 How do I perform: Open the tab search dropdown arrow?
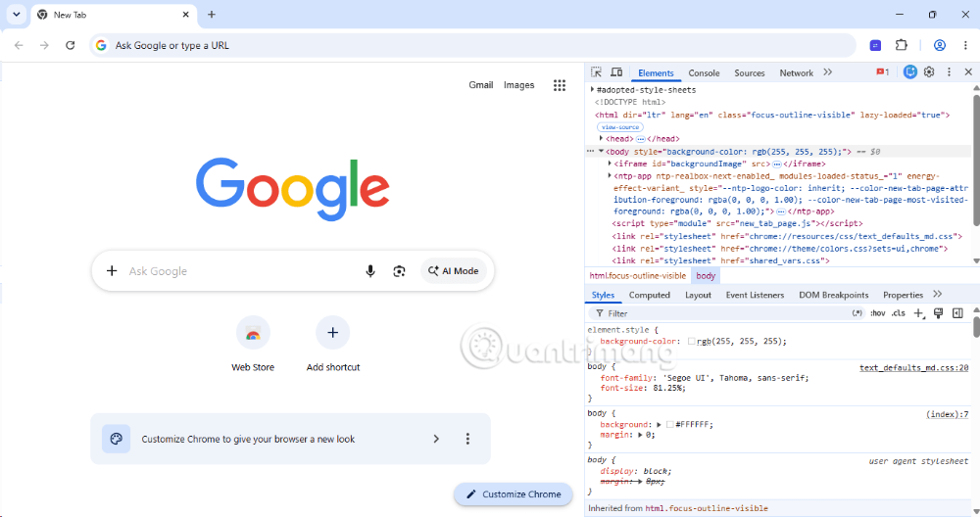[x=17, y=15]
